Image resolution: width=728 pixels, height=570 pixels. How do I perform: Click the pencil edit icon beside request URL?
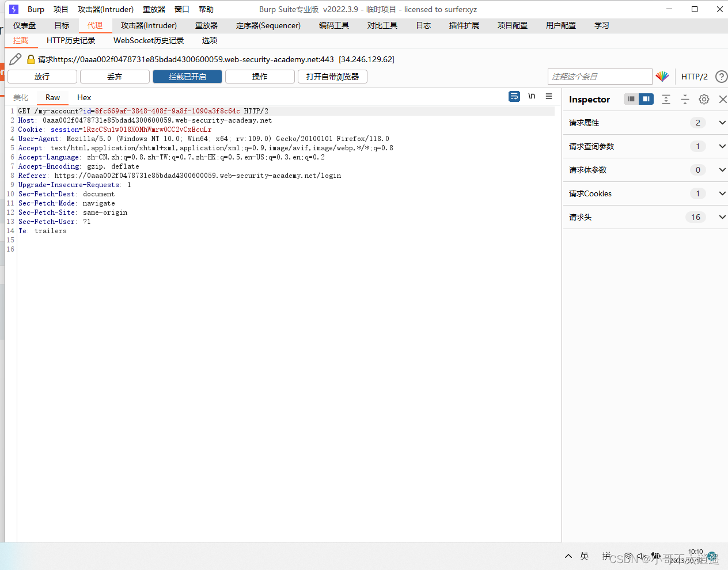[16, 59]
